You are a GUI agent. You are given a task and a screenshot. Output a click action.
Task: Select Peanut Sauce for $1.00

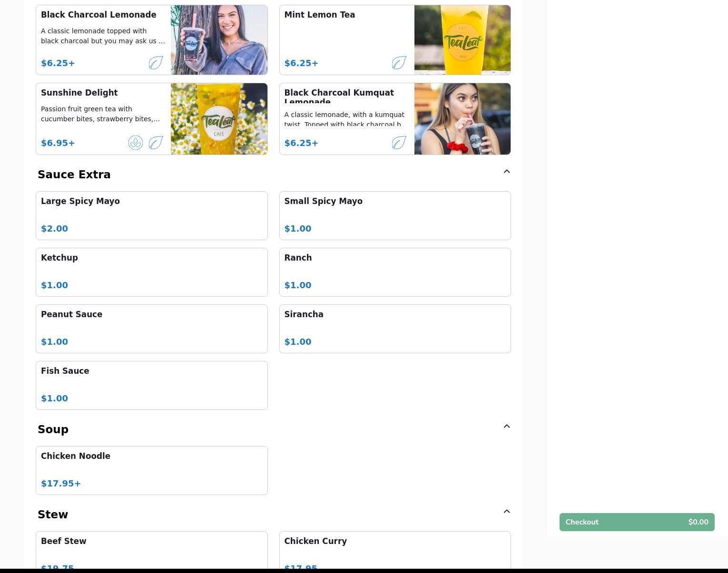point(151,329)
